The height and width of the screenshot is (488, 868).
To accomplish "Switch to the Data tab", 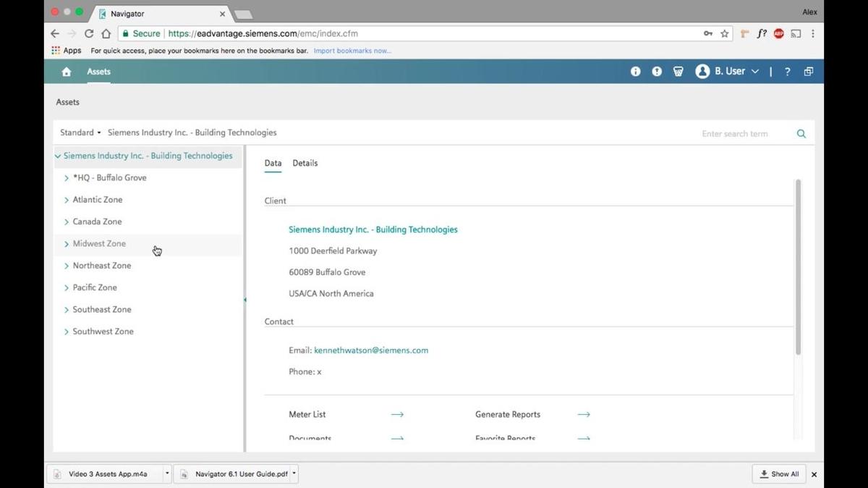I will (x=273, y=163).
